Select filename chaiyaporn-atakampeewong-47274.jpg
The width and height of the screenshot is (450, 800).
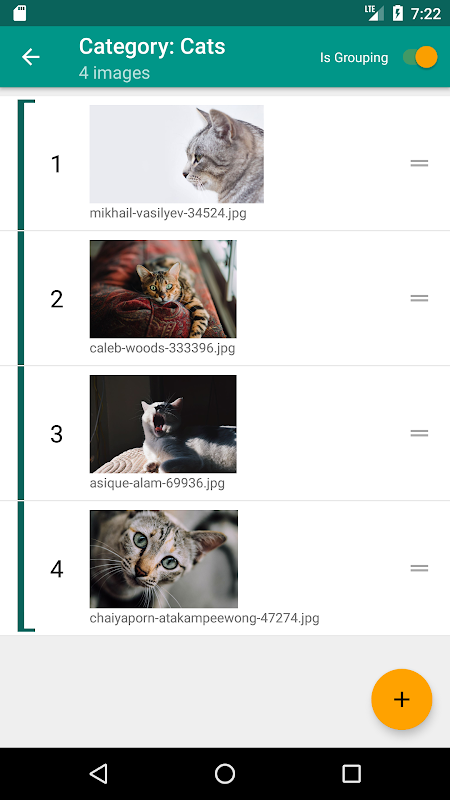point(205,618)
